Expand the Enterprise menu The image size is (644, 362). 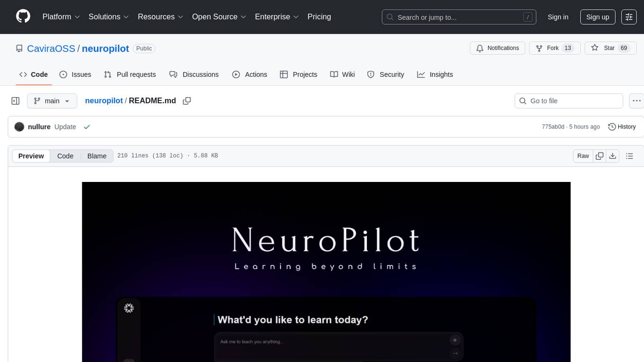click(x=277, y=17)
